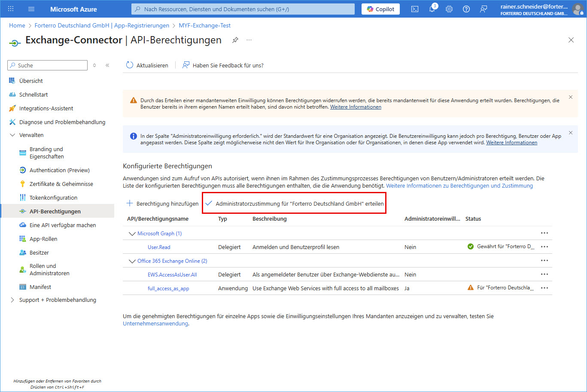Open ellipsis menu for Microsoft Graph row
587x392 pixels.
click(x=544, y=233)
